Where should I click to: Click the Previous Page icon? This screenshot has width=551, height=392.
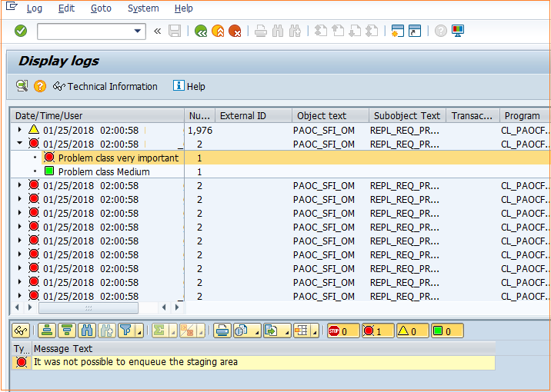point(338,31)
